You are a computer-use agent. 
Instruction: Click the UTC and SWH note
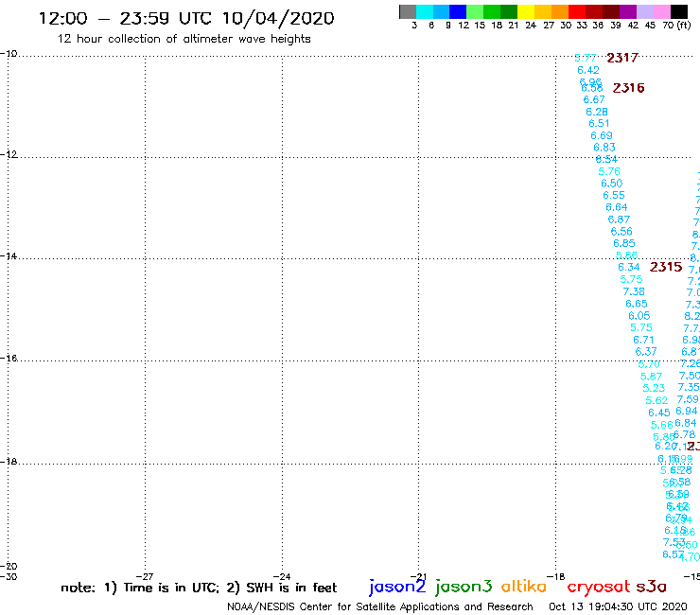pos(199,588)
